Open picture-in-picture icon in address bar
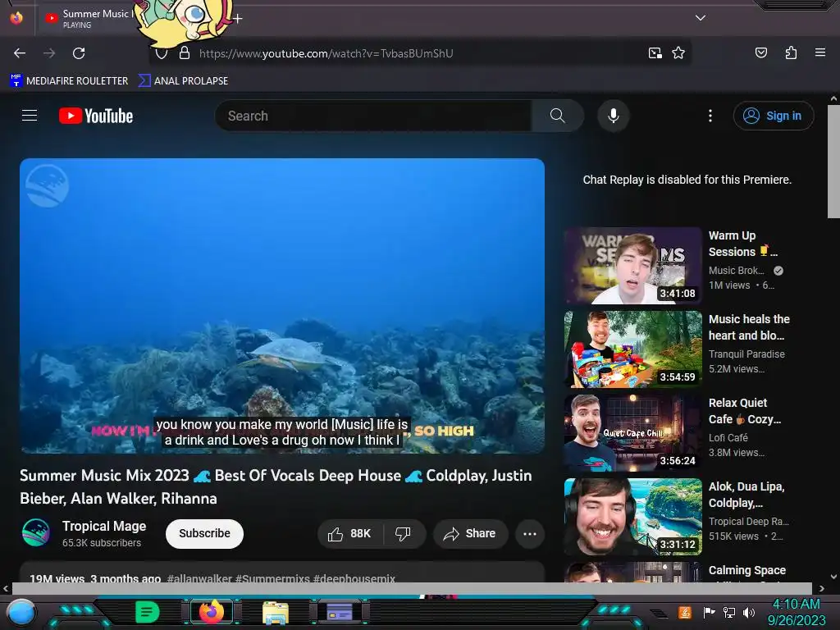840x630 pixels. 655,53
